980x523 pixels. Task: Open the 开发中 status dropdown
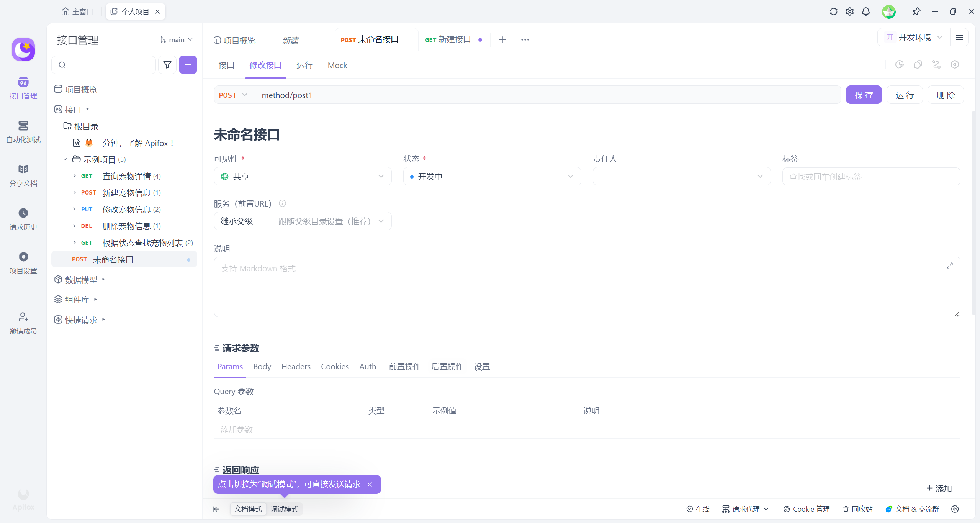click(492, 176)
